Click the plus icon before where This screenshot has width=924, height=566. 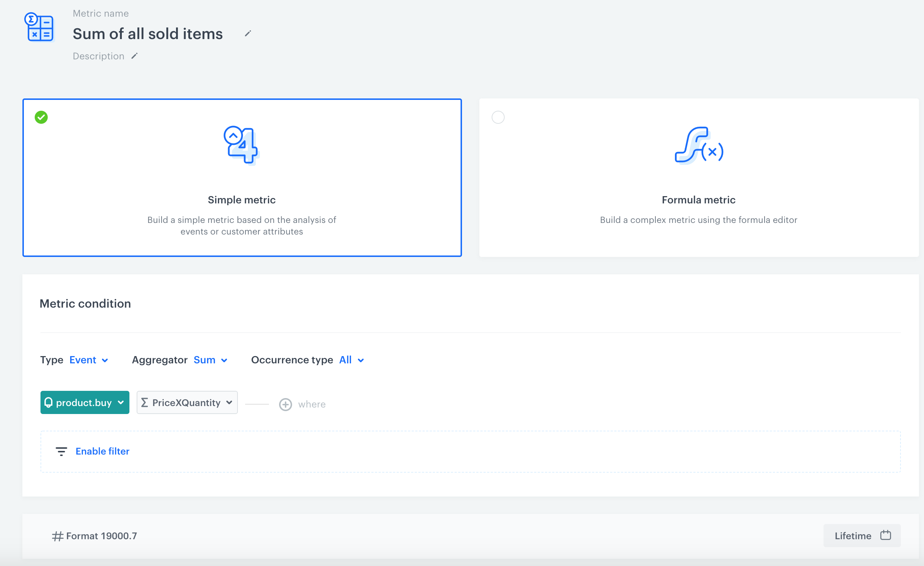click(285, 404)
